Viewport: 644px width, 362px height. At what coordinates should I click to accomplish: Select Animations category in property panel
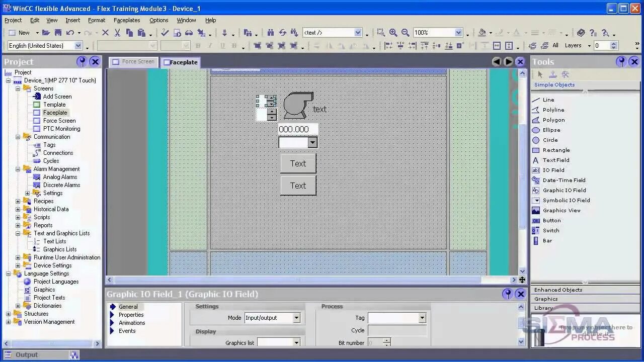132,323
